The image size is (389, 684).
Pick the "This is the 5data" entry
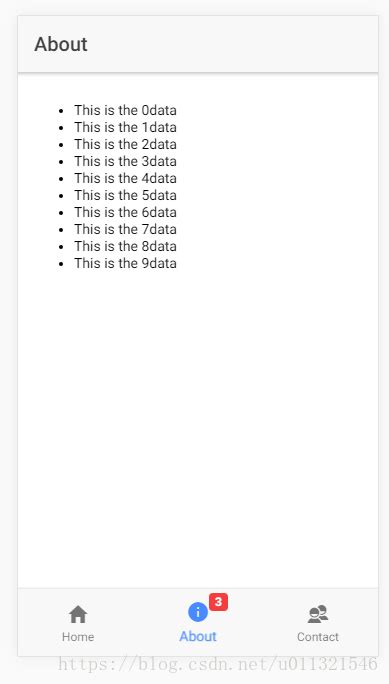click(125, 195)
